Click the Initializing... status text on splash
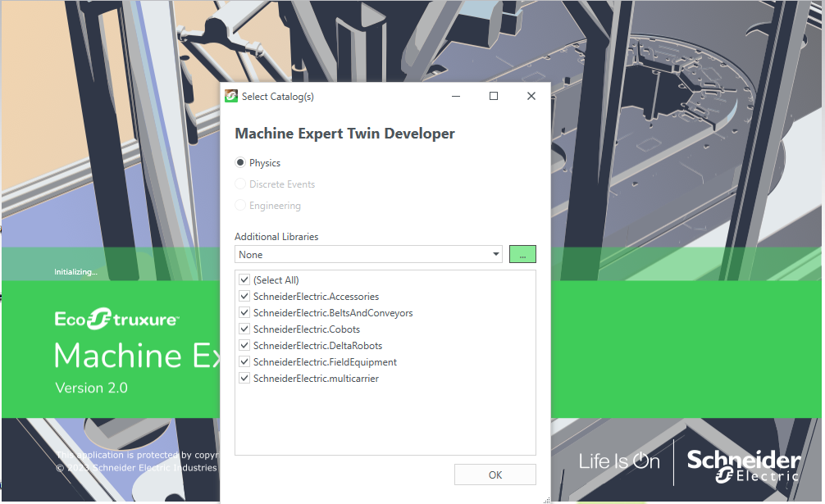 [x=75, y=272]
